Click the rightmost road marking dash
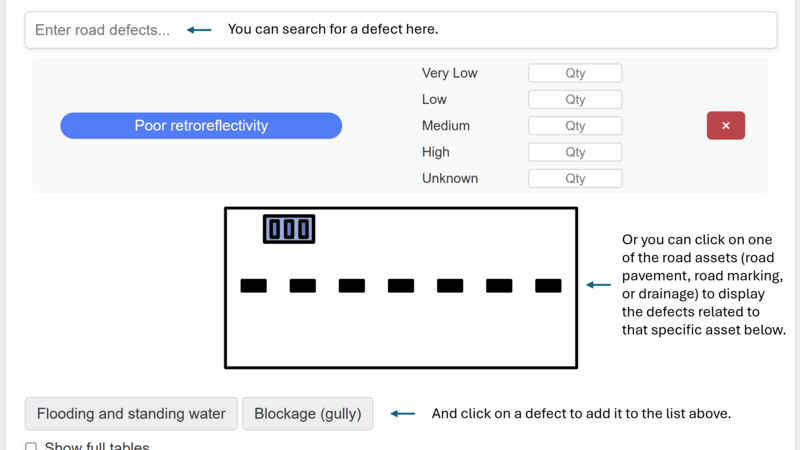Image resolution: width=800 pixels, height=450 pixels. 548,286
